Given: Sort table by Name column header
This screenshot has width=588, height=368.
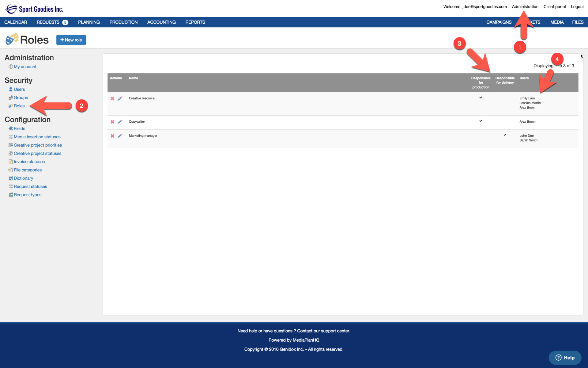Looking at the screenshot, I should point(134,78).
